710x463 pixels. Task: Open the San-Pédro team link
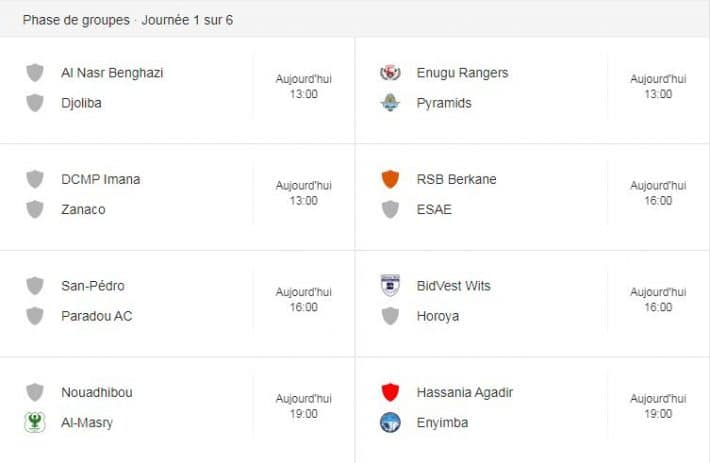[x=93, y=286]
